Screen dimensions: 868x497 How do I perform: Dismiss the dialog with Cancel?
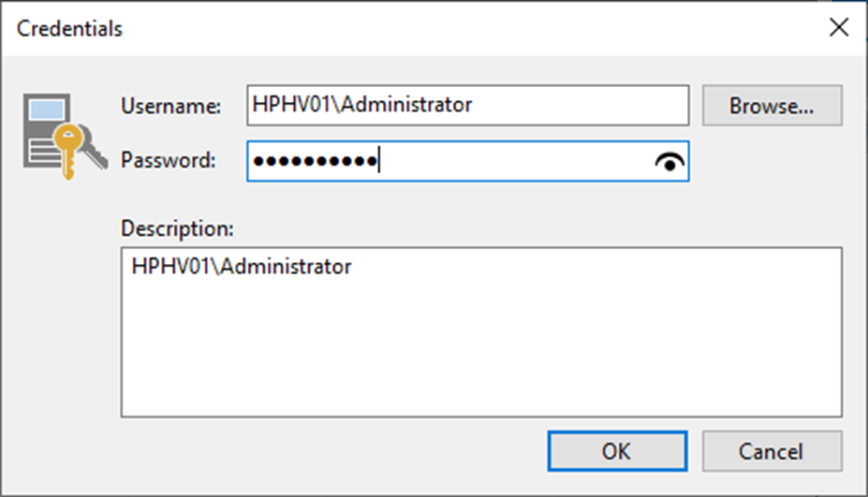772,451
